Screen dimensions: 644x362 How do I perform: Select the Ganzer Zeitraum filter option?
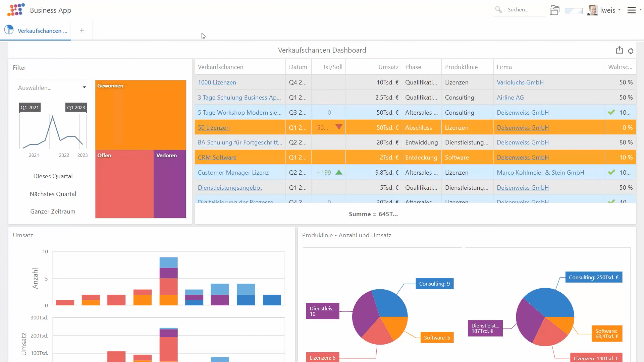[53, 212]
